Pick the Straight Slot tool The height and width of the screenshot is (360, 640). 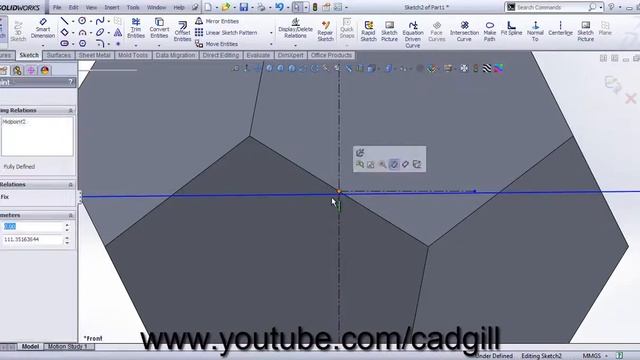[64, 43]
